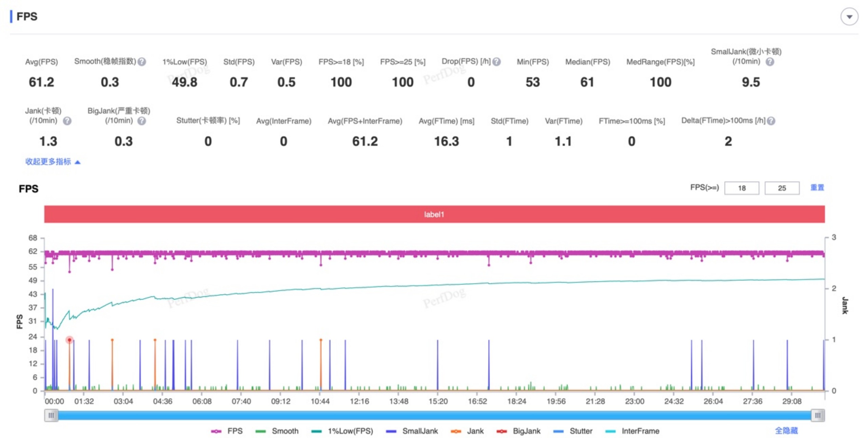Focus the FPS threshold field showing 18

[x=742, y=188]
